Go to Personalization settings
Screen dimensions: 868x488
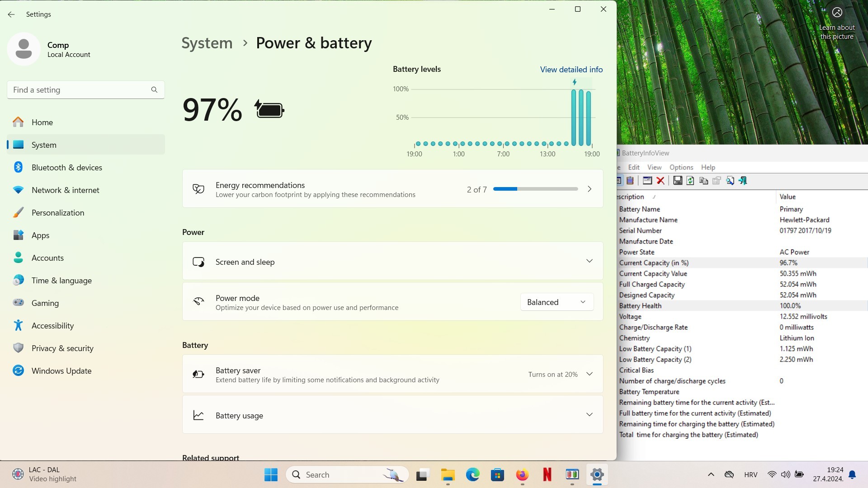(86, 212)
